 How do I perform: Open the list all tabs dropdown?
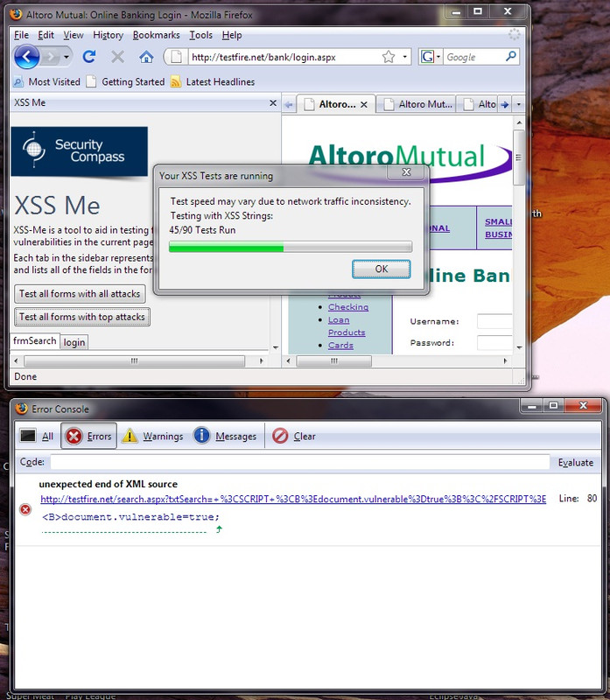518,104
